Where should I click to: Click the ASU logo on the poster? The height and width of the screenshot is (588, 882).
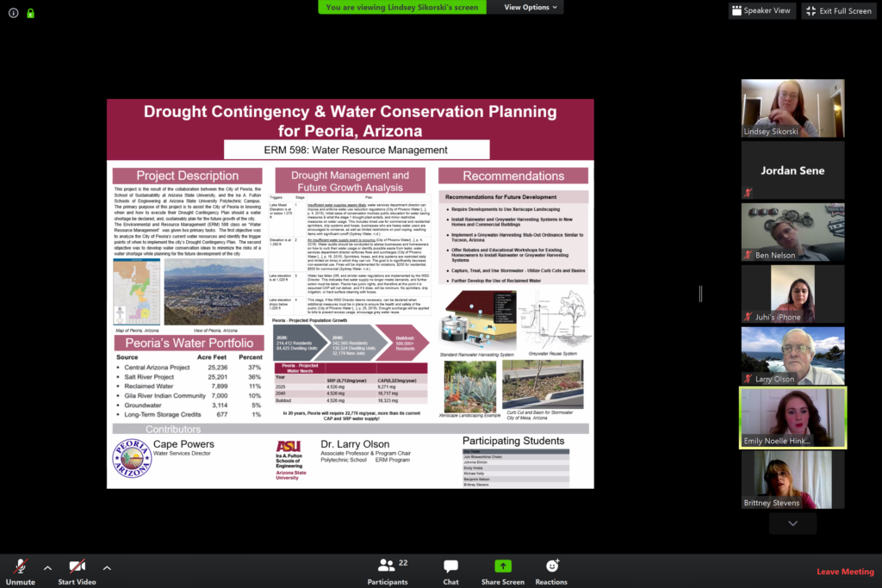[x=289, y=446]
